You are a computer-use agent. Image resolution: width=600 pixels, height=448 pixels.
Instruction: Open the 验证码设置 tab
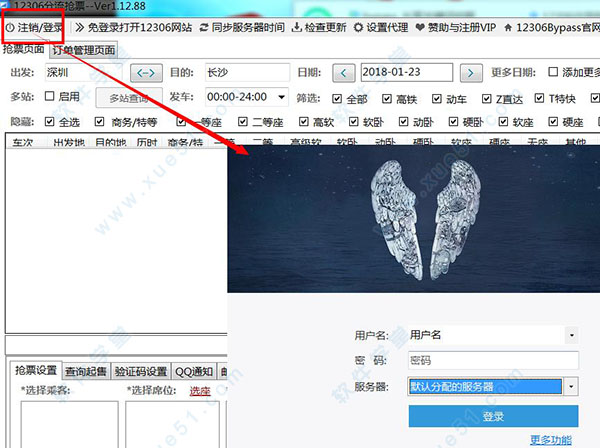pyautogui.click(x=141, y=371)
